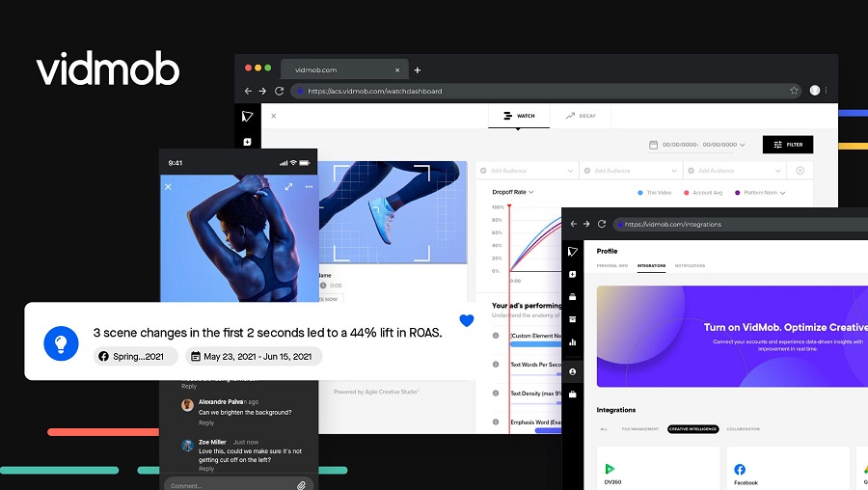Click the forward arrow in the integrations browser
The image size is (868, 490).
coord(586,224)
